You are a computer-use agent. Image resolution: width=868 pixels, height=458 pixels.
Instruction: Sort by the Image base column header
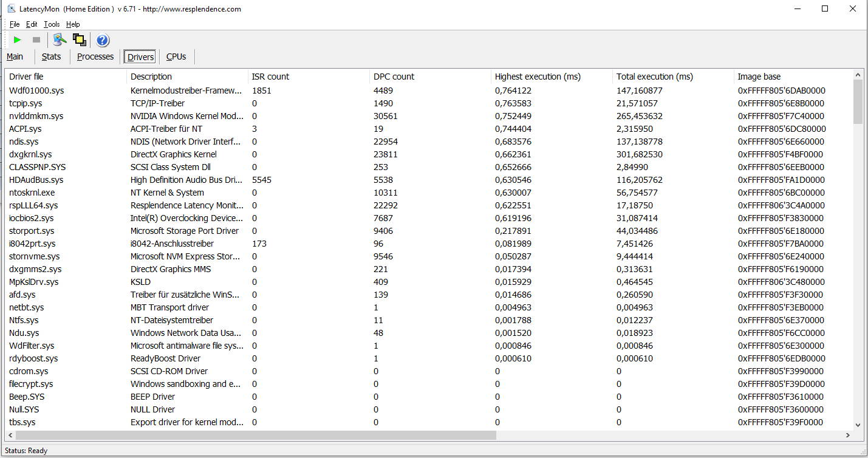pyautogui.click(x=793, y=77)
